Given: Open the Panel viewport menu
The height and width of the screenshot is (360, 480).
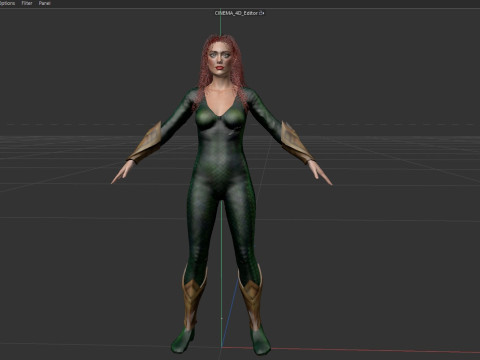Looking at the screenshot, I should (x=44, y=3).
